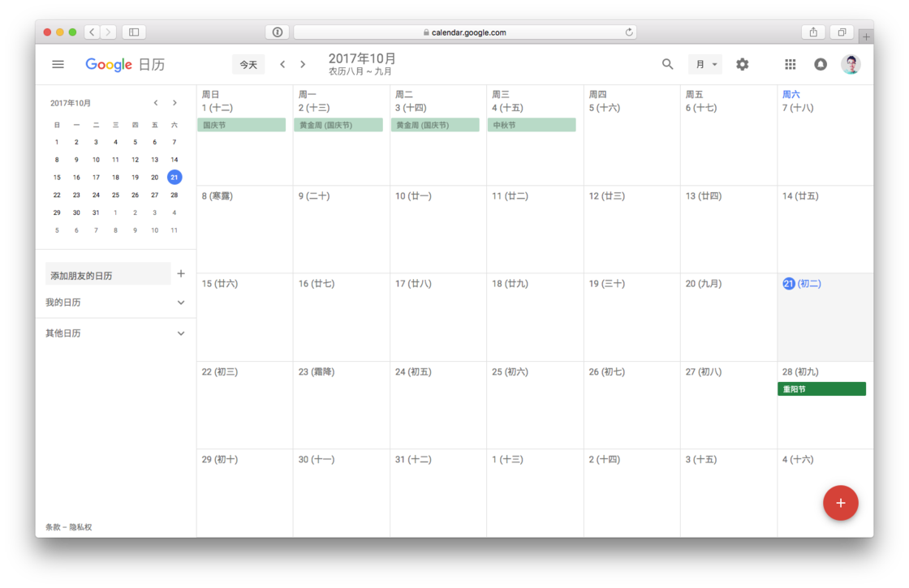Click day 20 (九月) cell
This screenshot has height=588, width=909.
729,317
